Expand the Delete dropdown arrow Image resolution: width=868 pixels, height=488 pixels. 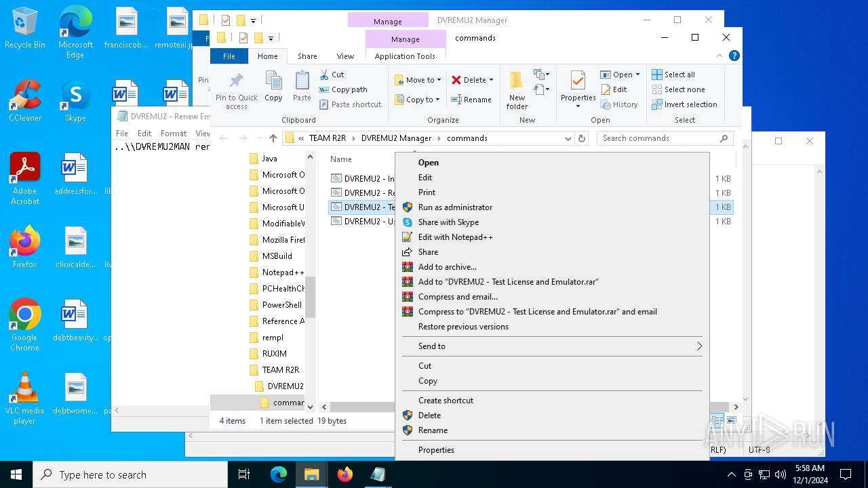click(x=491, y=80)
